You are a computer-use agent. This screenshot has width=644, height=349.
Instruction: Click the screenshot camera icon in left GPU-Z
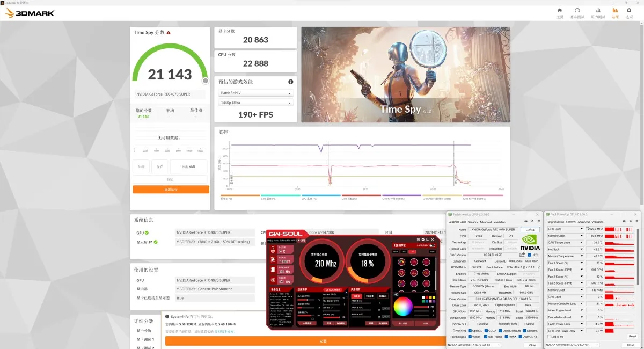click(526, 221)
